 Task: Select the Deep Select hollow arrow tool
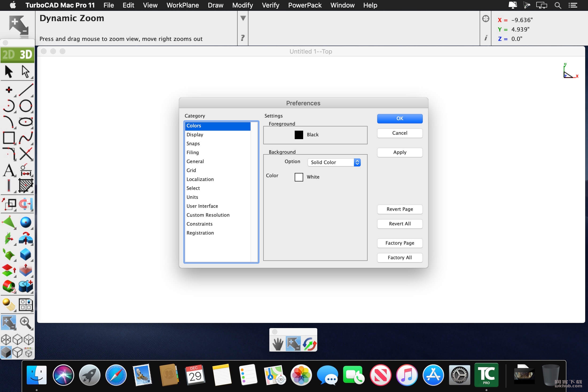pos(26,72)
